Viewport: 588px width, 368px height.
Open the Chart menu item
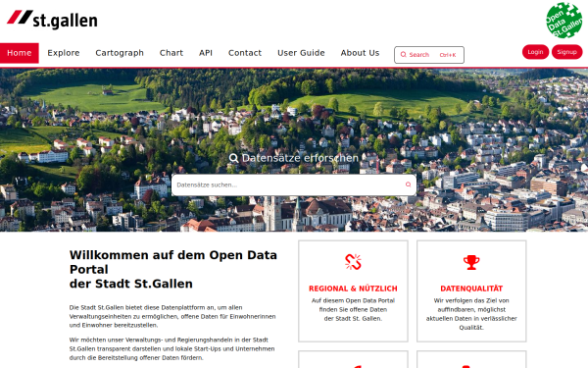[171, 53]
